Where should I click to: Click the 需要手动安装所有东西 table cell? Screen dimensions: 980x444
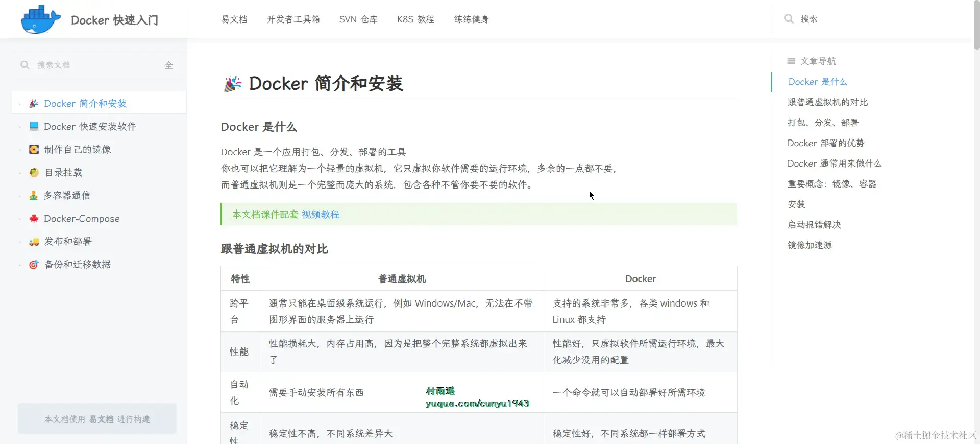tap(402, 392)
